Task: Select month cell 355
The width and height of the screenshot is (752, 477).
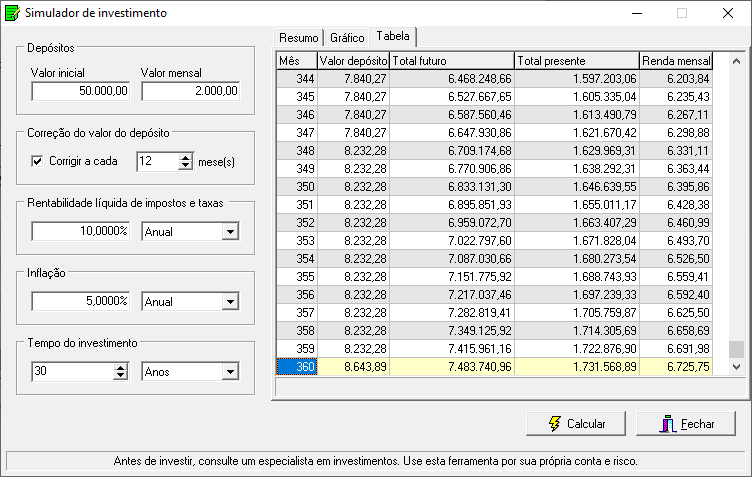Action: [x=297, y=277]
